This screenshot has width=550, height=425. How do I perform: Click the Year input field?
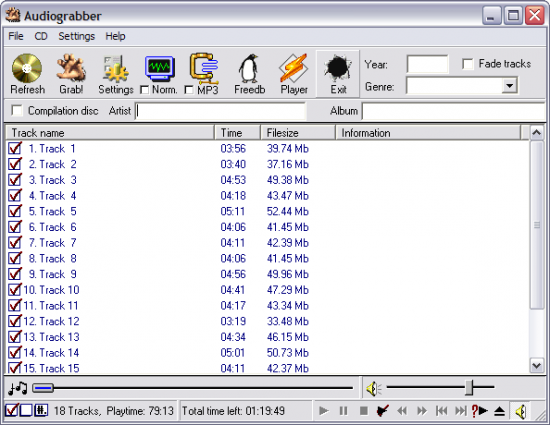pyautogui.click(x=427, y=64)
